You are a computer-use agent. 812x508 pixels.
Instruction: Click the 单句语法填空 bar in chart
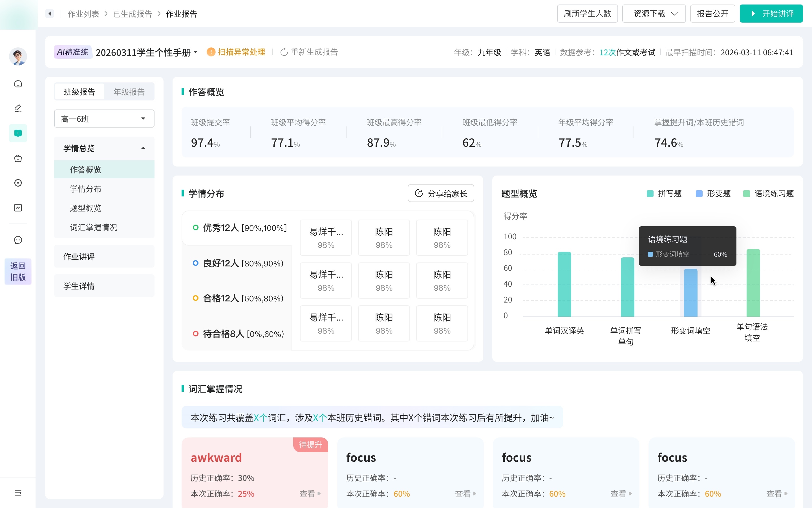point(753,283)
